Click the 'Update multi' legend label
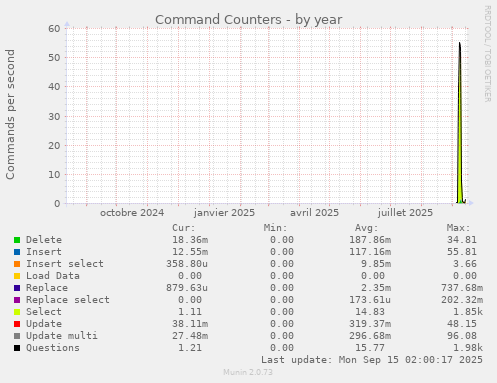The width and height of the screenshot is (497, 383). coord(62,336)
